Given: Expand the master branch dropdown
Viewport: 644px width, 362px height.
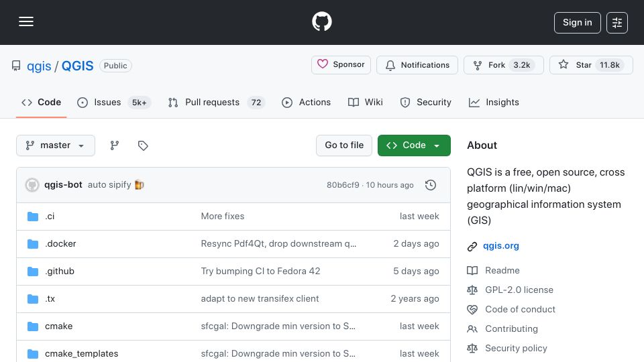Looking at the screenshot, I should [56, 145].
